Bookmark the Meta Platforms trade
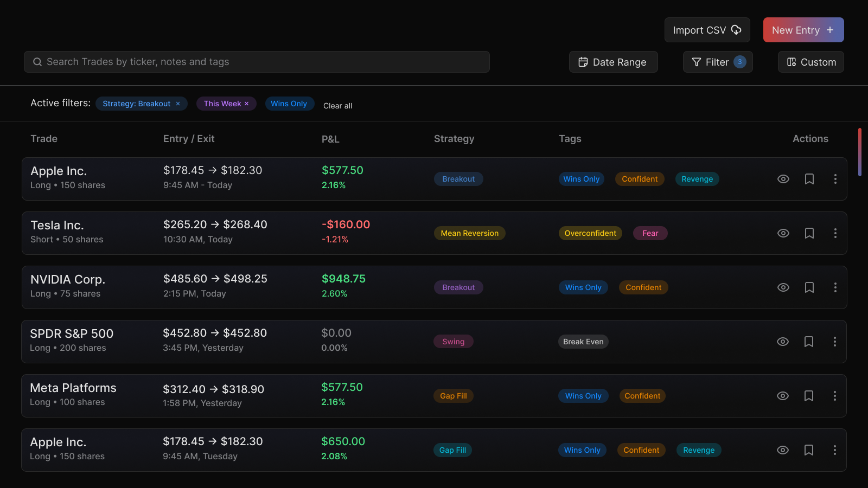The height and width of the screenshot is (488, 868). click(x=808, y=396)
